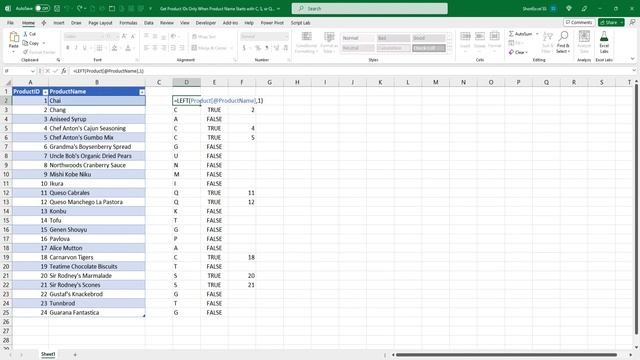This screenshot has width=640, height=360.
Task: Open the ProductID filter dropdown
Action: (x=45, y=92)
